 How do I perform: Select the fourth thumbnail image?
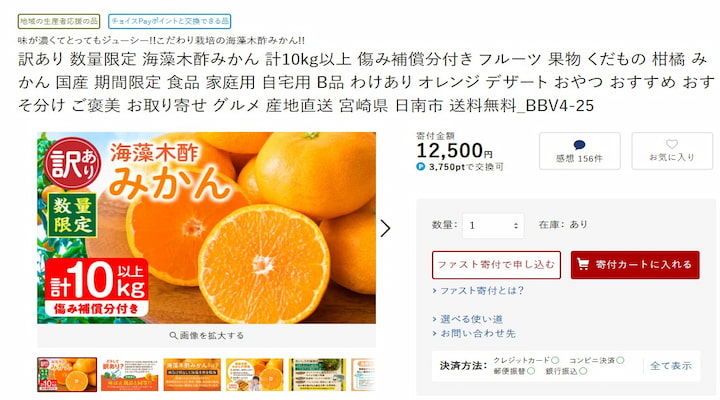pyautogui.click(x=255, y=375)
